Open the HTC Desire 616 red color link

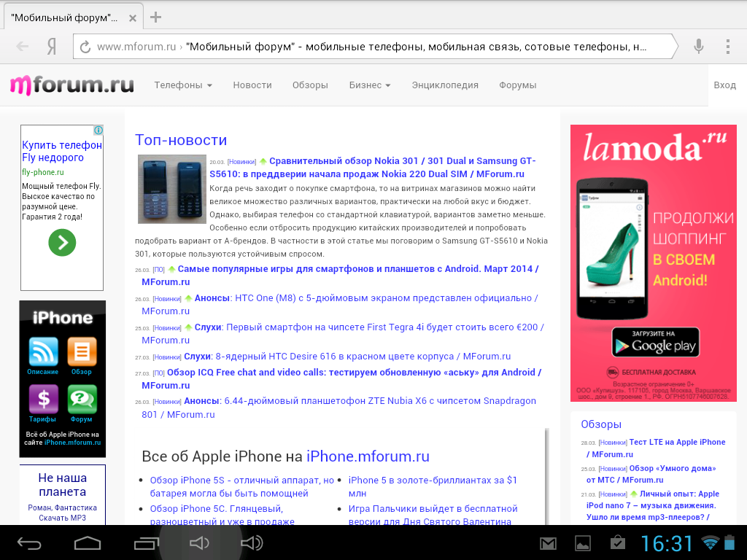347,356
